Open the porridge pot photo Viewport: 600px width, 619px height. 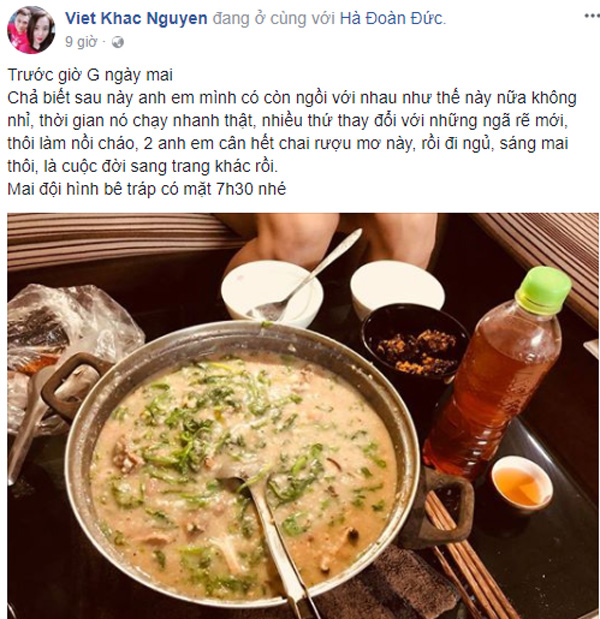click(303, 416)
